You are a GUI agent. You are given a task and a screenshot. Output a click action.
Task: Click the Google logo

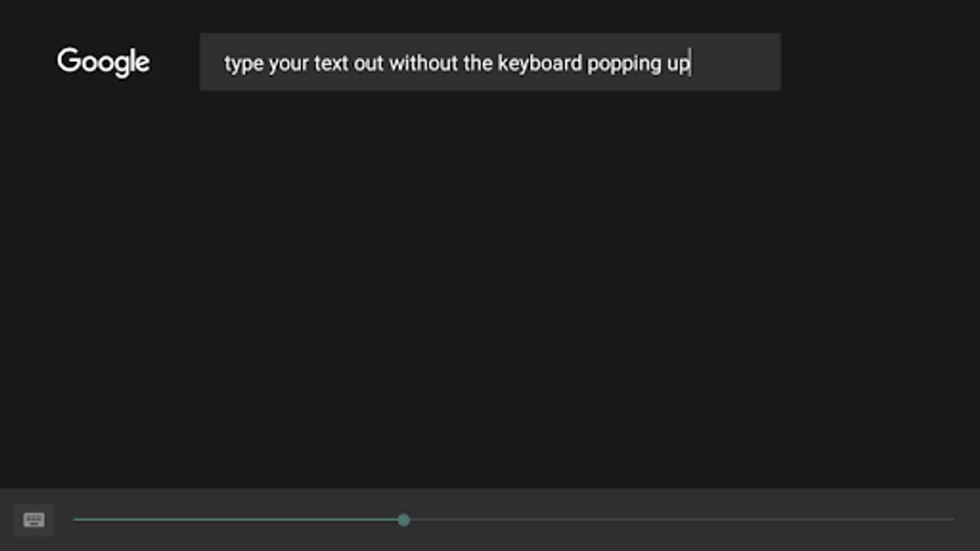coord(104,62)
